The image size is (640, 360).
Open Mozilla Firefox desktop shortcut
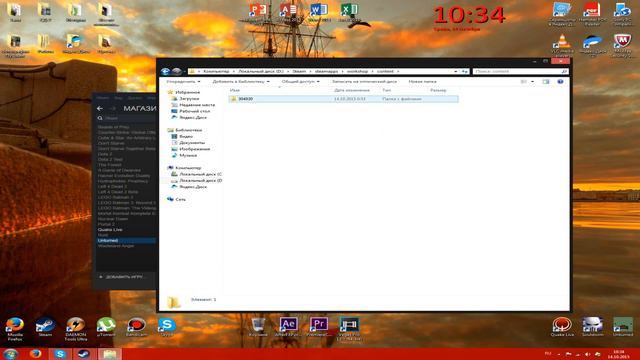(x=15, y=328)
